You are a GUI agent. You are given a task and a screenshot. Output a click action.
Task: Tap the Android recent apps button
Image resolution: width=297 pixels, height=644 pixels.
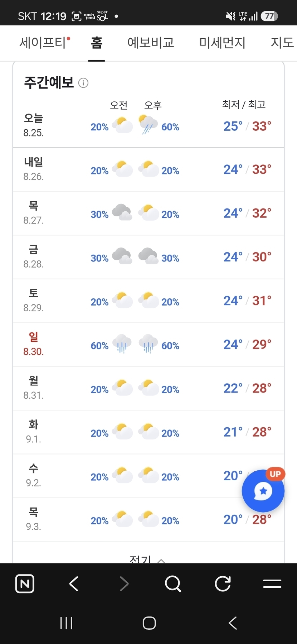click(x=66, y=623)
